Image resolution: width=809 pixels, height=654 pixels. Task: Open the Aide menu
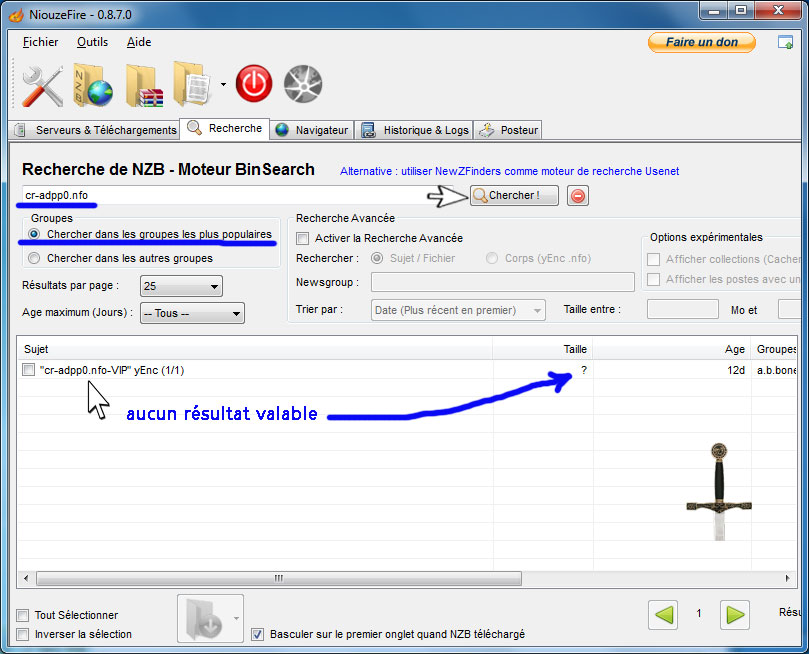(139, 42)
